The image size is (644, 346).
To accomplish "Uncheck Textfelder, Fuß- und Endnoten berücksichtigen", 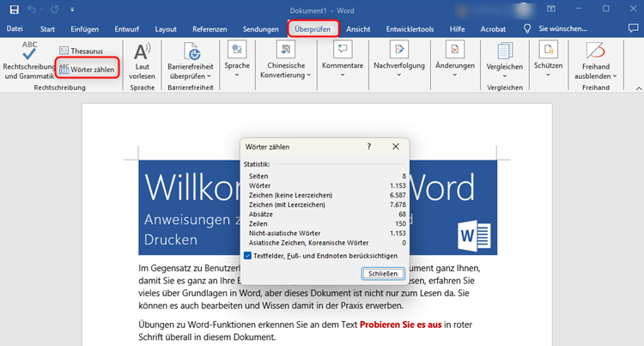I will tap(247, 256).
